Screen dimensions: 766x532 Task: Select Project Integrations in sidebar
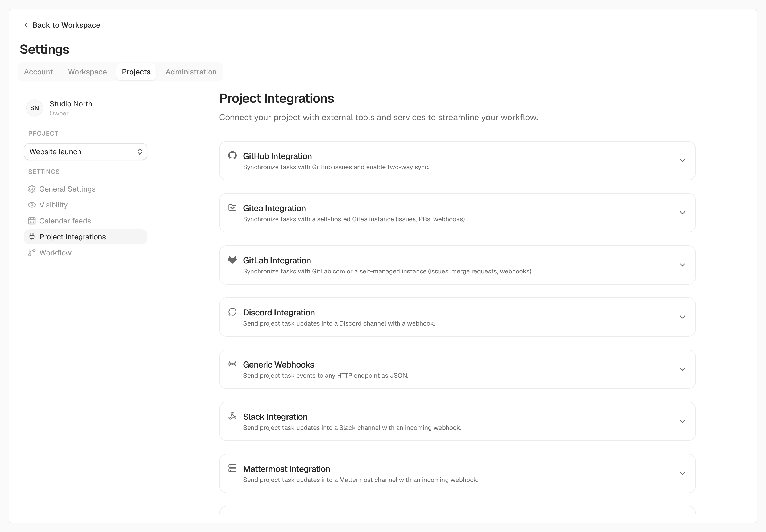(x=86, y=237)
